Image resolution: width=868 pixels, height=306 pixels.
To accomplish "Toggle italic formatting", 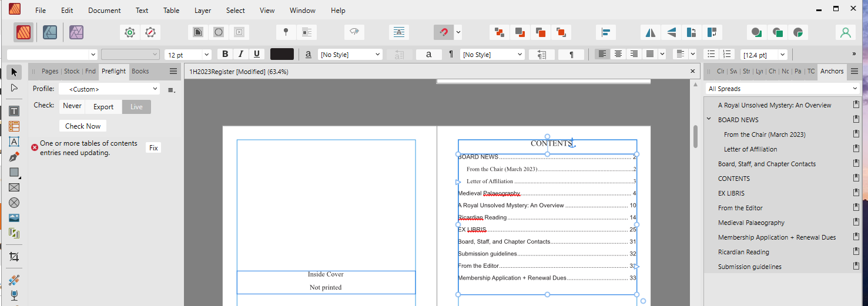I will click(240, 54).
